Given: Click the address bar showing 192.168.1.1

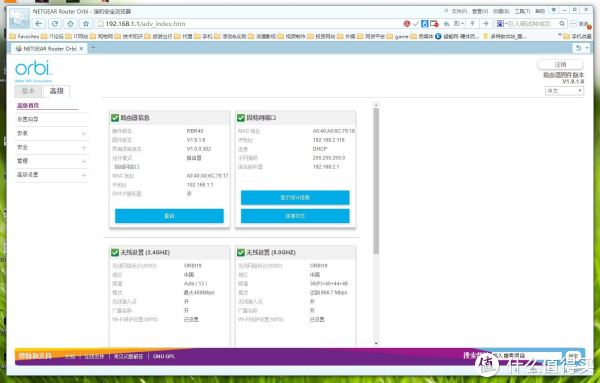Looking at the screenshot, I should (x=249, y=24).
